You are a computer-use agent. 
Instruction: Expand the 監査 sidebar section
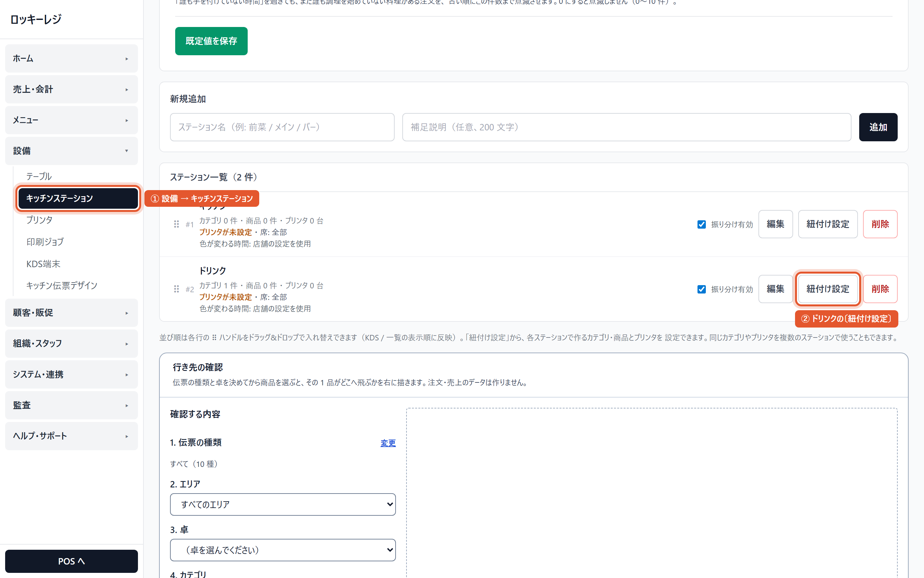point(72,405)
